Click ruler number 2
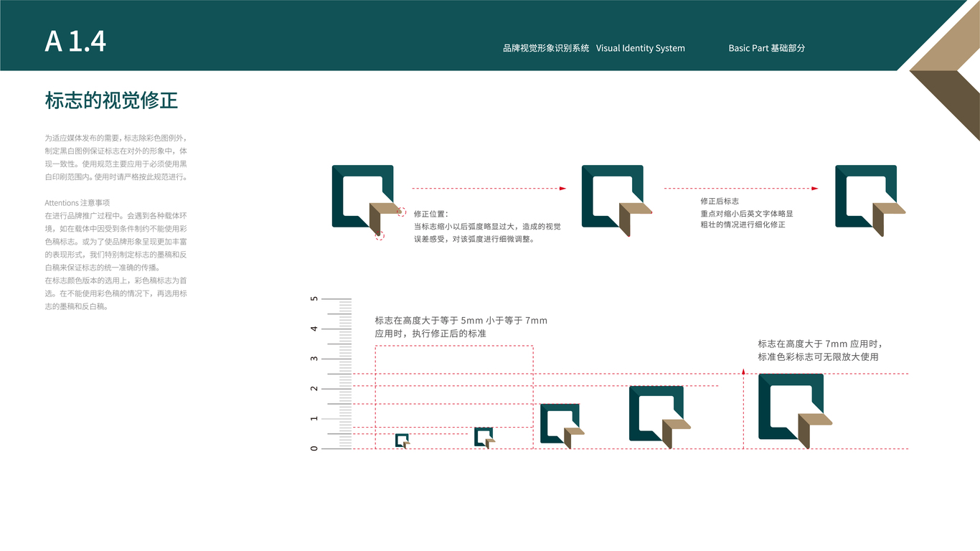Image resolution: width=980 pixels, height=551 pixels. point(314,389)
